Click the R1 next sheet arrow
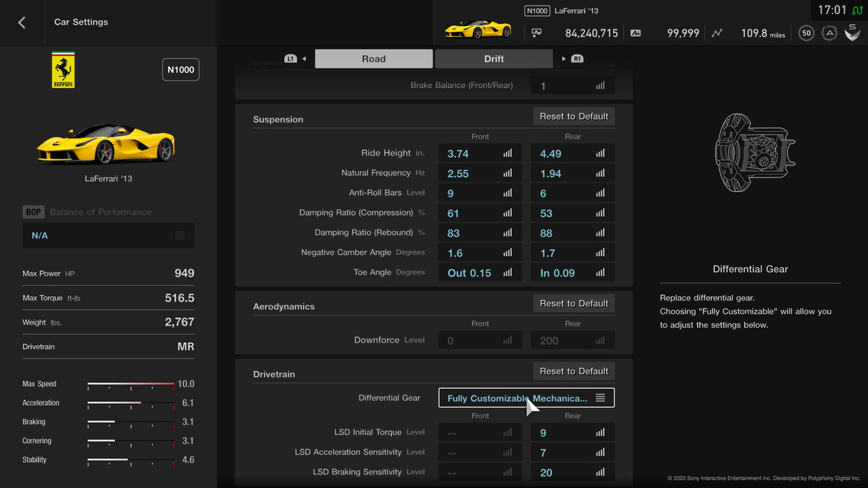The width and height of the screenshot is (868, 488). coord(573,59)
